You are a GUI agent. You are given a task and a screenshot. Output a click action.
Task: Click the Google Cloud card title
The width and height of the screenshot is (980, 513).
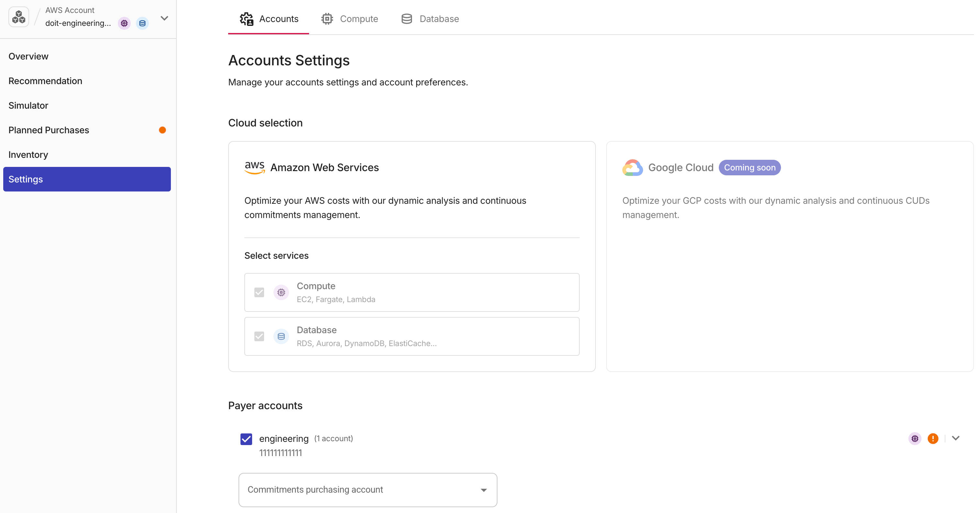pos(681,167)
